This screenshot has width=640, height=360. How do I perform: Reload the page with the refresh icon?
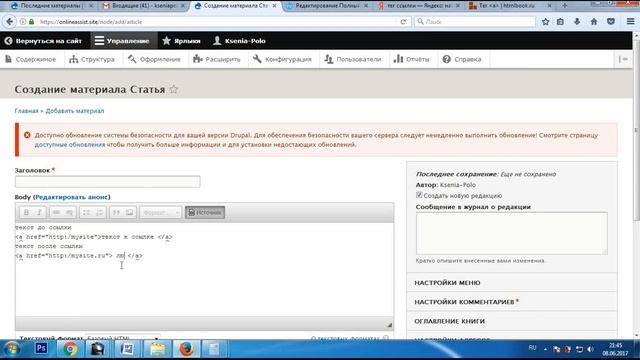point(403,22)
